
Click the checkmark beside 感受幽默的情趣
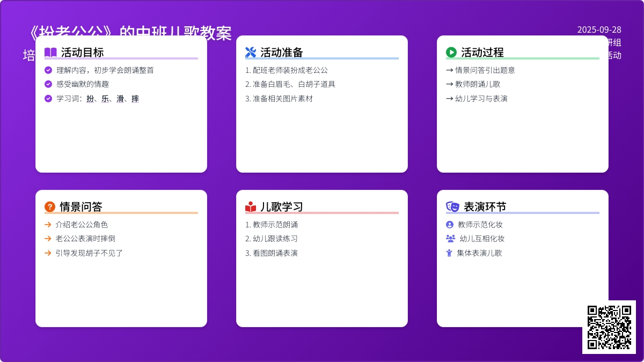coord(48,84)
